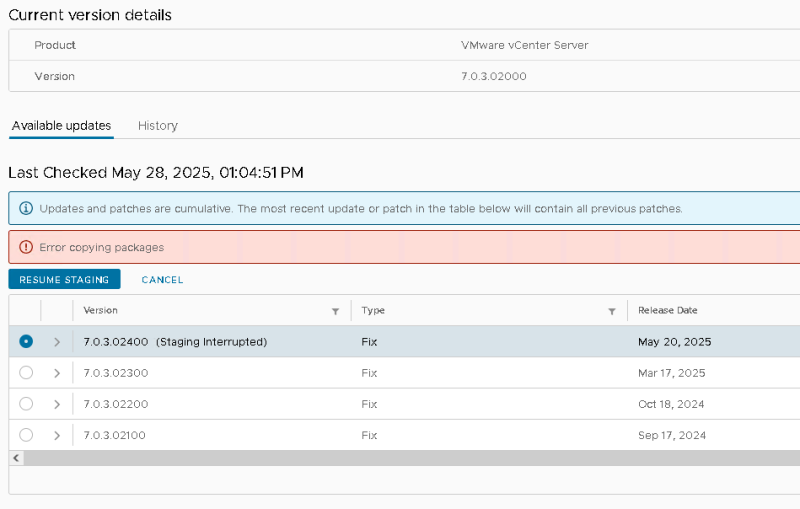Click the Version column filter icon
Image resolution: width=800 pixels, height=509 pixels.
point(335,311)
